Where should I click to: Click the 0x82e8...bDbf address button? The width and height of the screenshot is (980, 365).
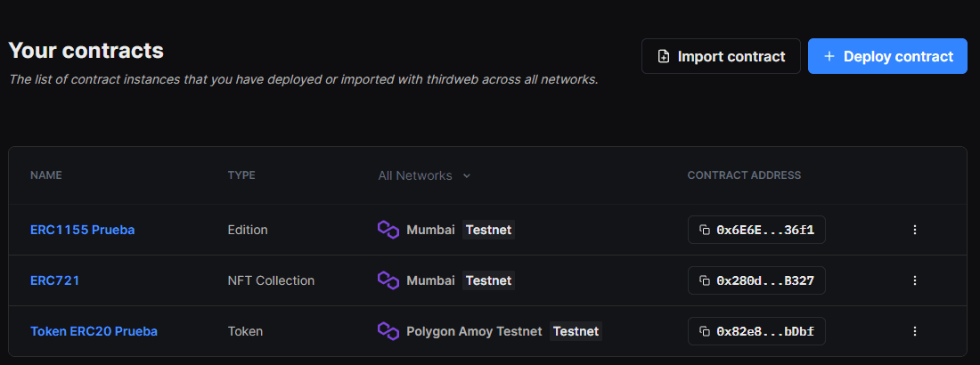coord(756,331)
